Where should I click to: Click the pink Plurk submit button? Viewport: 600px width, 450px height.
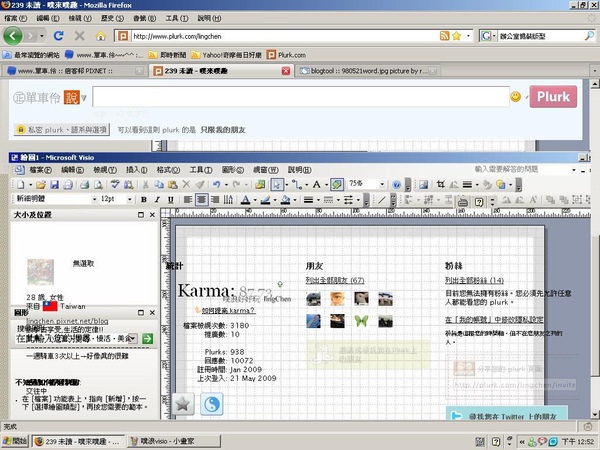(x=553, y=97)
